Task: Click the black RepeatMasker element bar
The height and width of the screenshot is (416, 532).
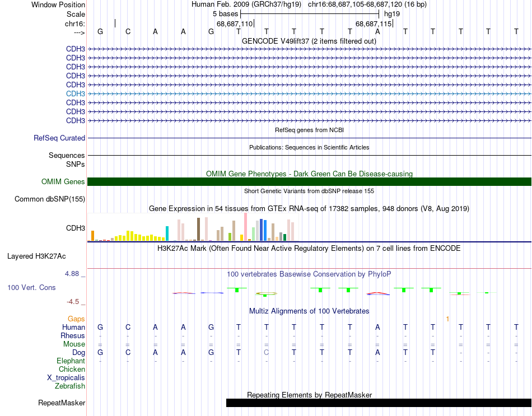Action: tap(379, 403)
